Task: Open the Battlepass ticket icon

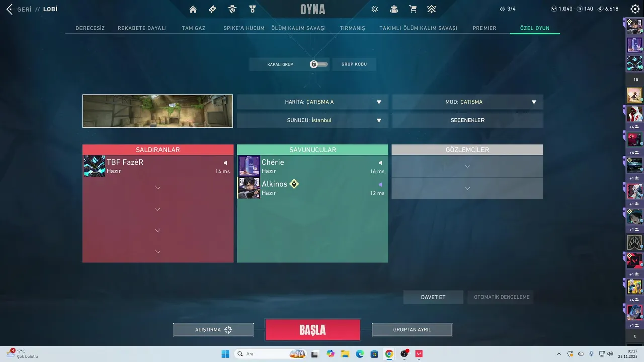Action: pos(212,9)
